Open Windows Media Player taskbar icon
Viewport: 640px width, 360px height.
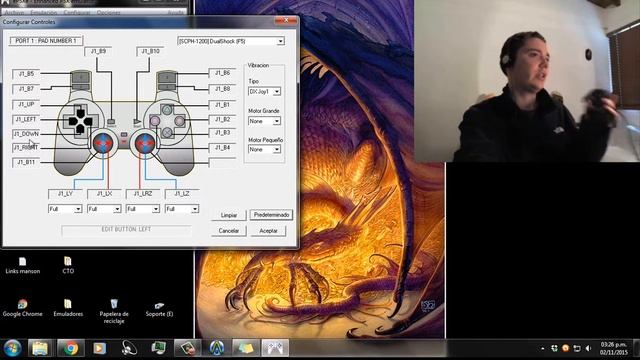click(x=99, y=348)
